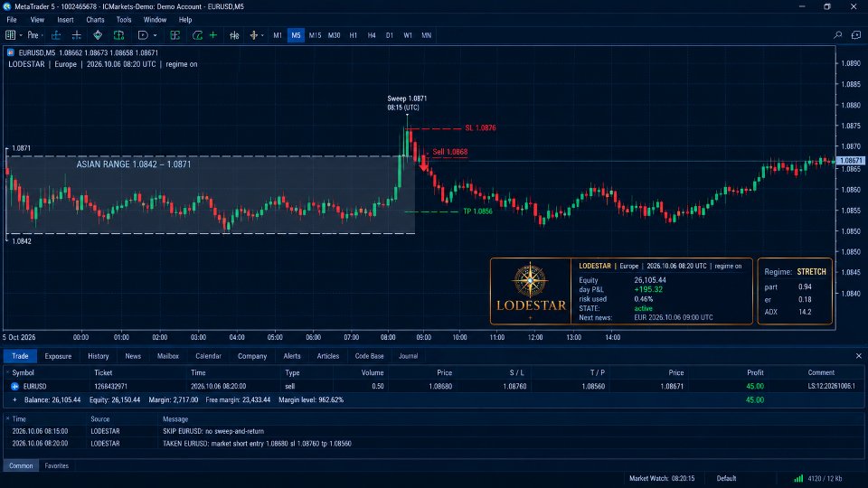Click the STRETCH regime value
Image resolution: width=868 pixels, height=488 pixels.
[811, 272]
